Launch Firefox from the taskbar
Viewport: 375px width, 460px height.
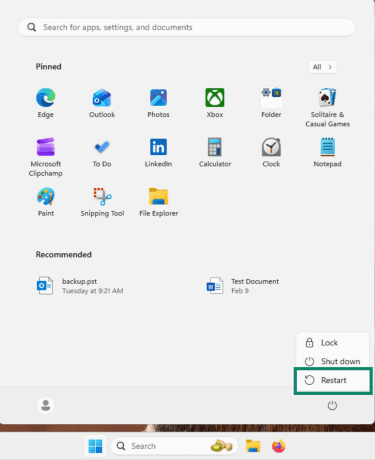tap(279, 446)
